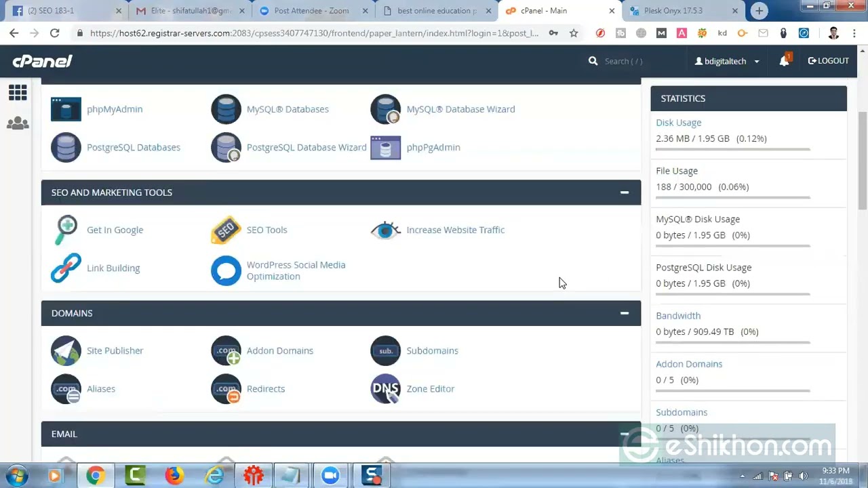Reload the page
This screenshot has width=868, height=488.
[54, 33]
